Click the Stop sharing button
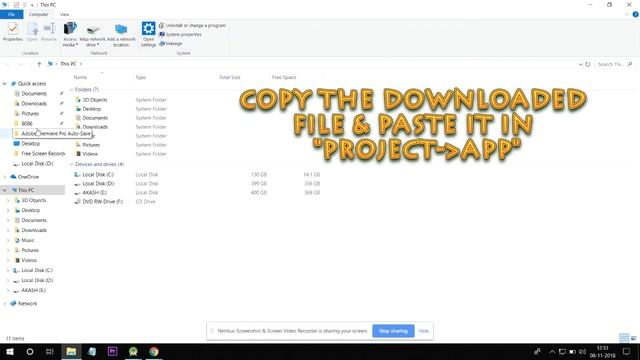Image resolution: width=640 pixels, height=360 pixels. coord(393,331)
